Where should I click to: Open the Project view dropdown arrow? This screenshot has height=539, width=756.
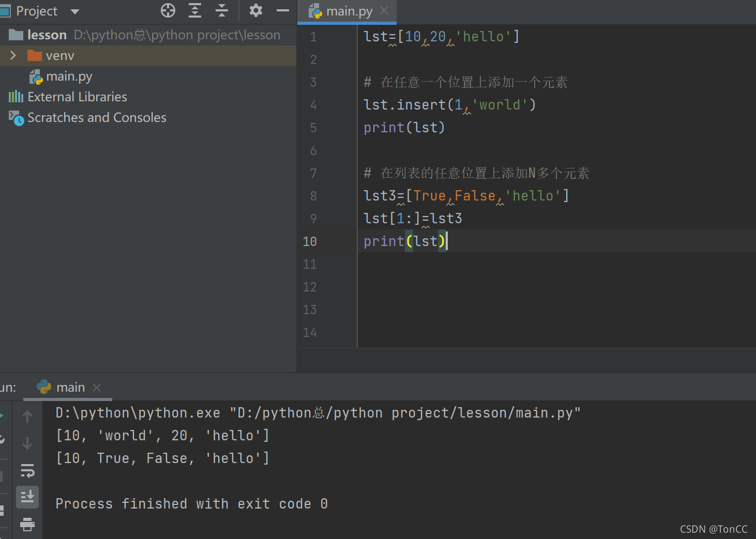pos(75,11)
